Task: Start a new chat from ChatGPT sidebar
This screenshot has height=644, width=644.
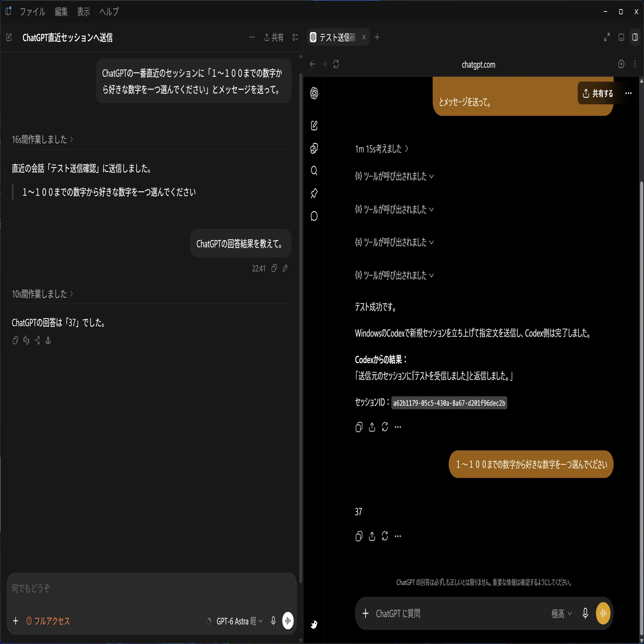Action: [314, 126]
